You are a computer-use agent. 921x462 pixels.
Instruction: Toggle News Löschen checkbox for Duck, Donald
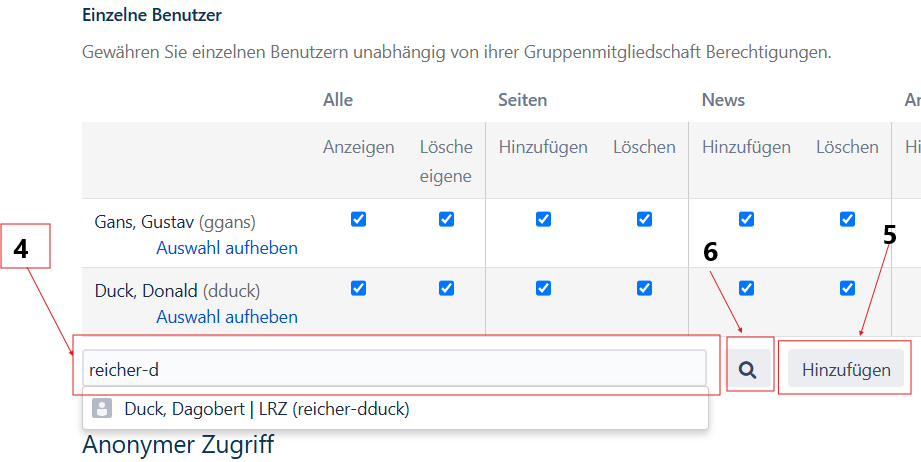tap(847, 288)
